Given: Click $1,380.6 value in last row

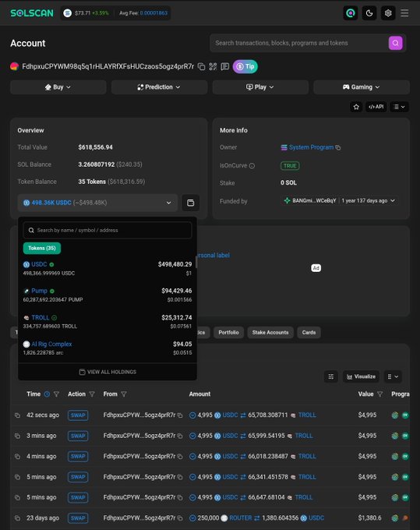Looking at the screenshot, I should click(369, 518).
